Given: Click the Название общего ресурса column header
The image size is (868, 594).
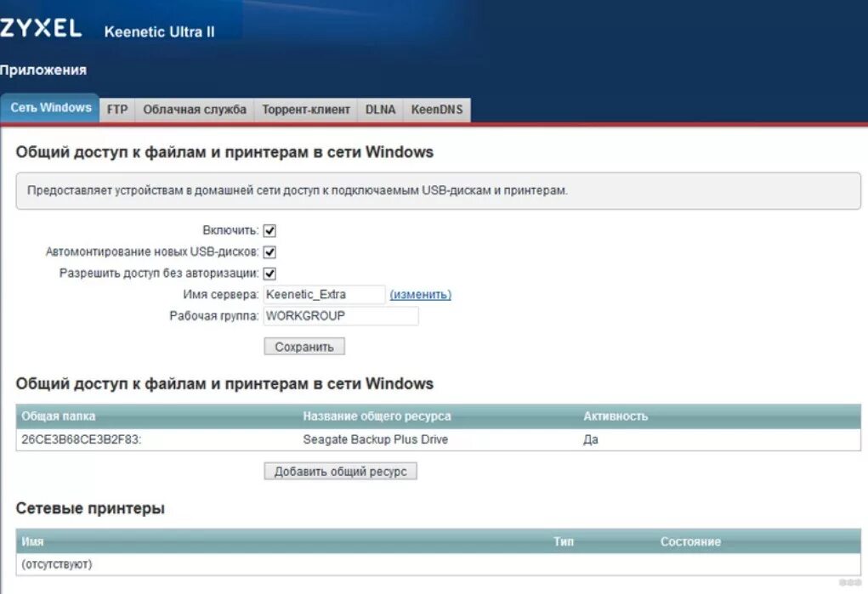Looking at the screenshot, I should click(x=377, y=416).
